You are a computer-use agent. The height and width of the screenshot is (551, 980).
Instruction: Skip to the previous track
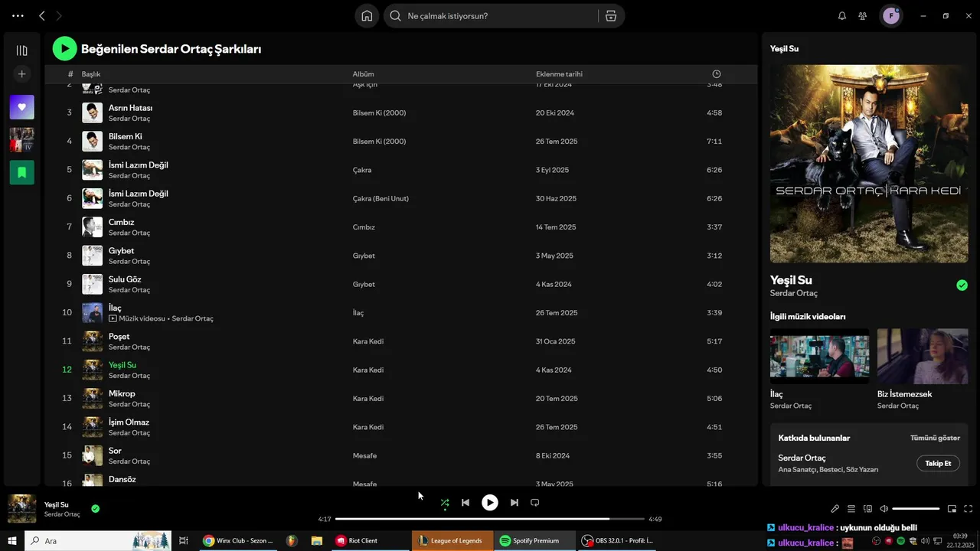point(465,503)
